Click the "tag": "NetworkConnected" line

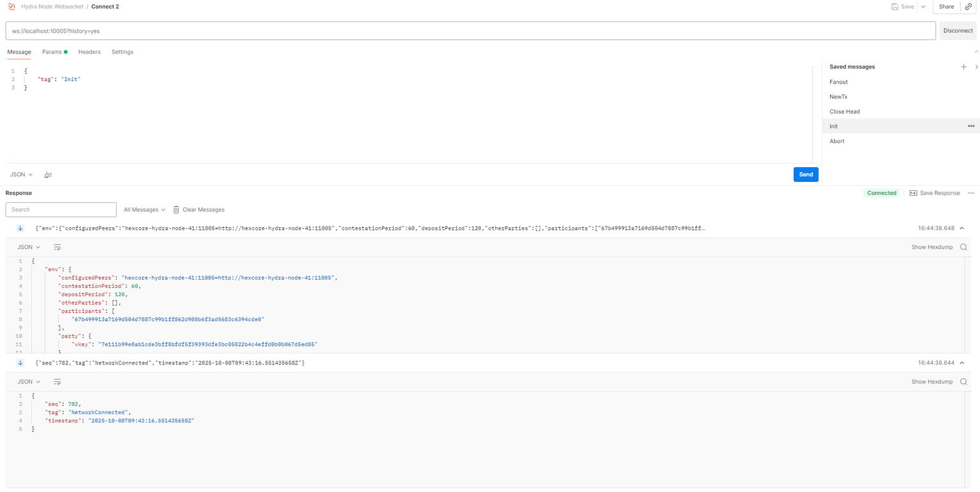(x=87, y=412)
